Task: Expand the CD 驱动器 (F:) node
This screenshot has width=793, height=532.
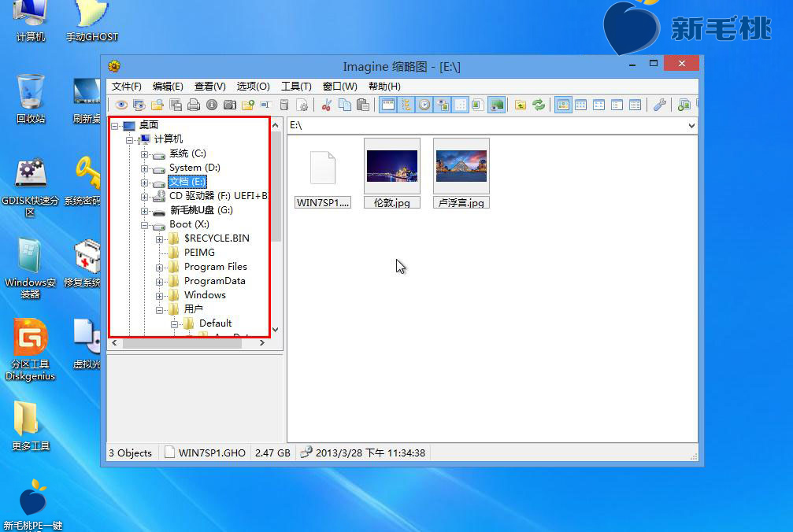Action: (144, 197)
